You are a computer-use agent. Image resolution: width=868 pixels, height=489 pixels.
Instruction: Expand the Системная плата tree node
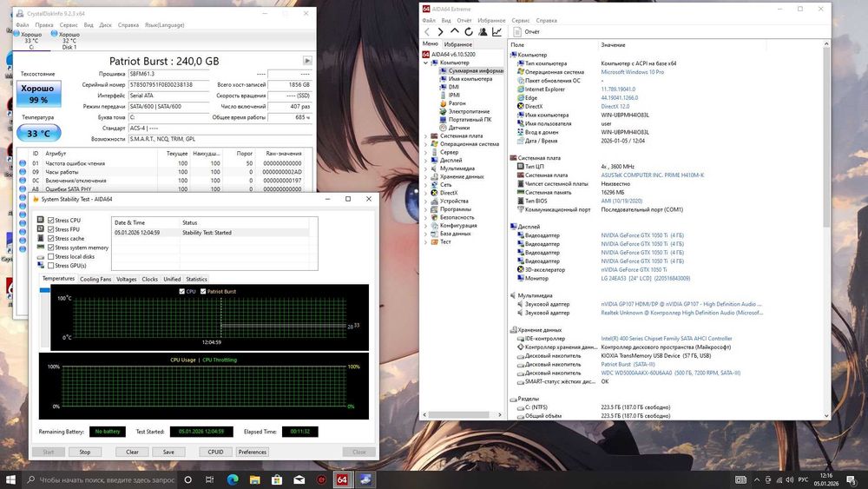[425, 135]
